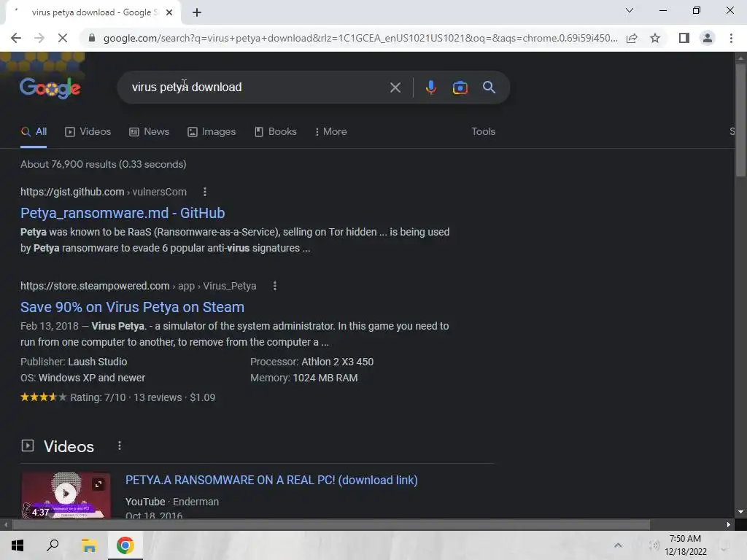
Task: Expand video preview icon on thumbnail
Action: point(98,484)
